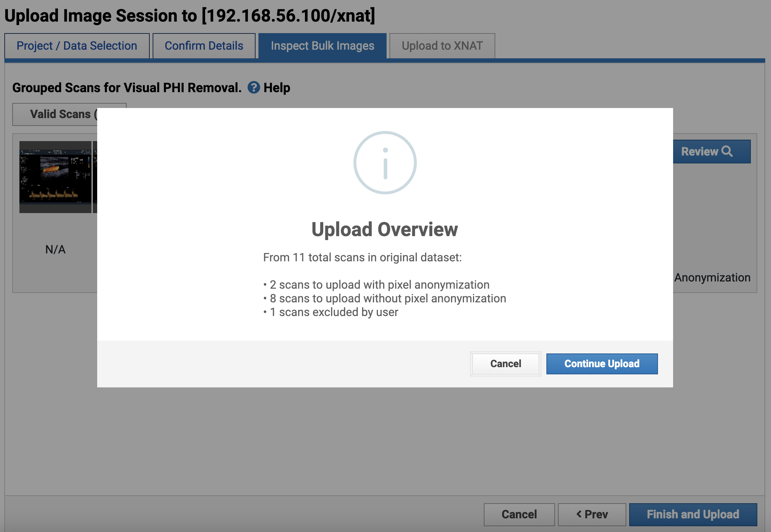Switch to Confirm Details tab
The height and width of the screenshot is (532, 771).
pos(204,46)
